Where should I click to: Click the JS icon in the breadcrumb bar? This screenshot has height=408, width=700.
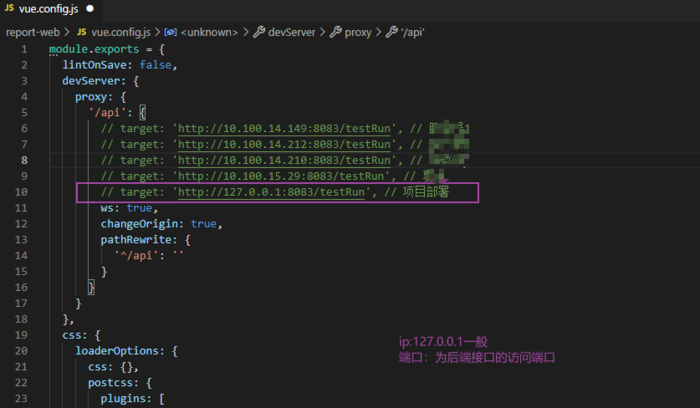pyautogui.click(x=69, y=32)
